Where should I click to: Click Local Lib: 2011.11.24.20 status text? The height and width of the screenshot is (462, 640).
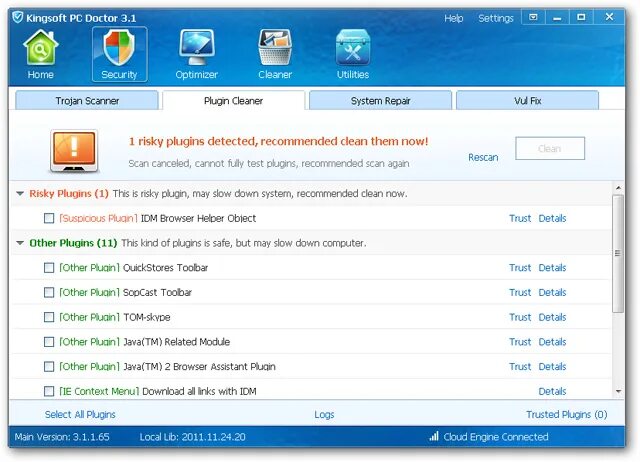pos(193,437)
